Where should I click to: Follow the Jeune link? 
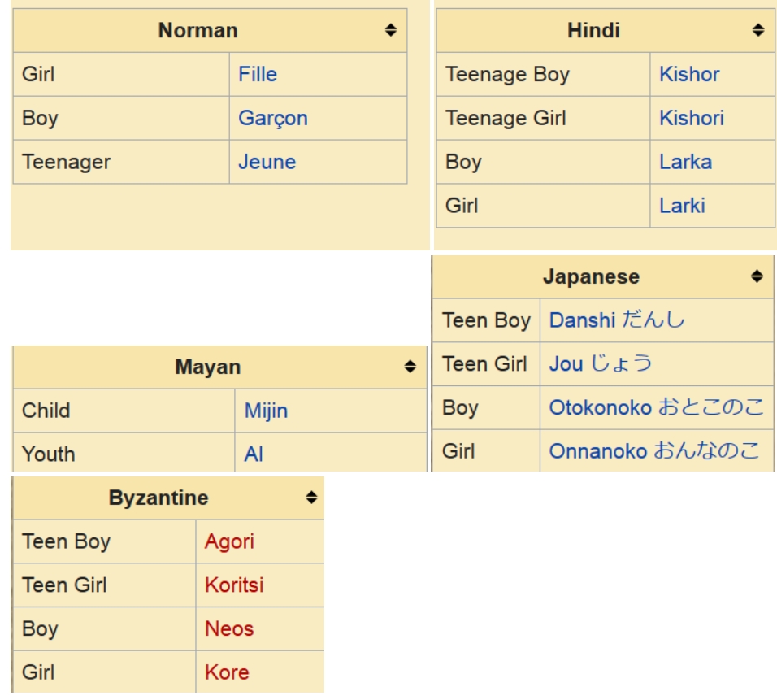tap(267, 162)
